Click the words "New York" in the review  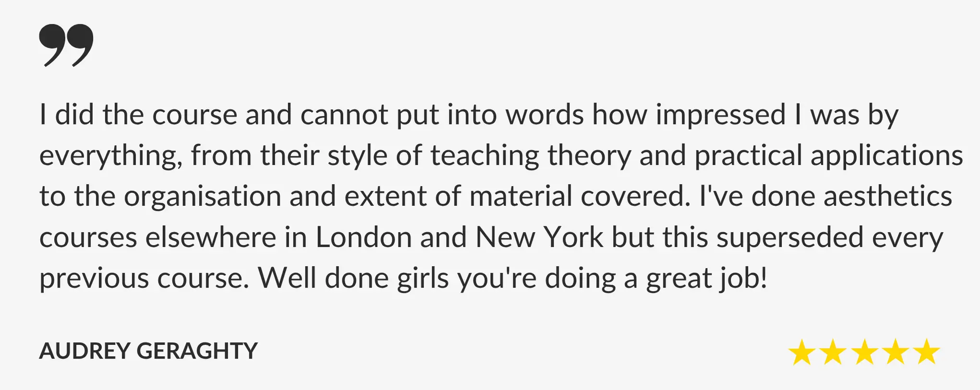pyautogui.click(x=539, y=237)
